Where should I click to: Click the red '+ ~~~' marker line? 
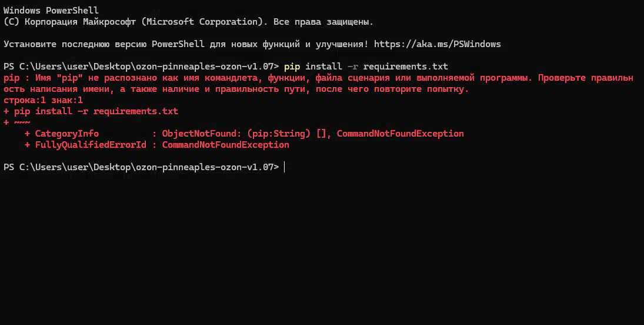pyautogui.click(x=17, y=122)
